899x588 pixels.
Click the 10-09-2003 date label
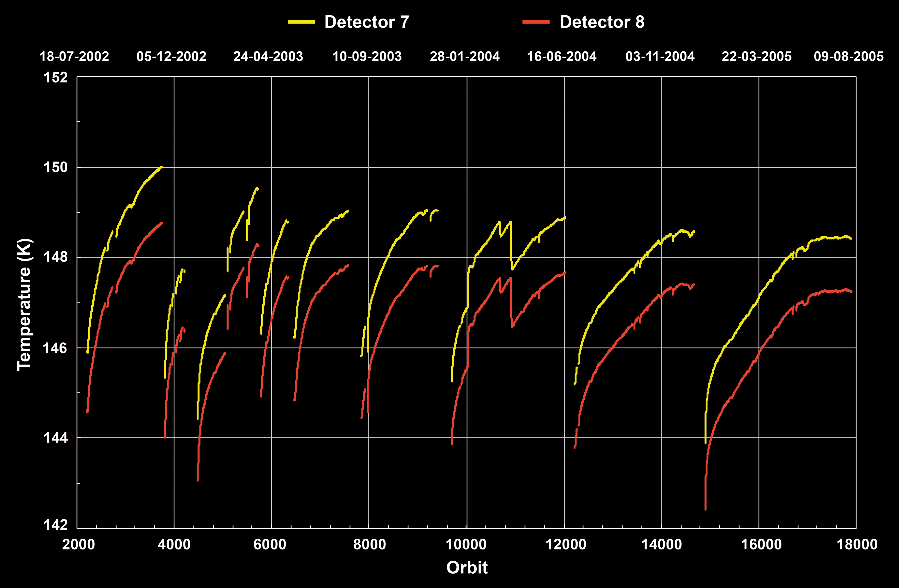pyautogui.click(x=367, y=57)
